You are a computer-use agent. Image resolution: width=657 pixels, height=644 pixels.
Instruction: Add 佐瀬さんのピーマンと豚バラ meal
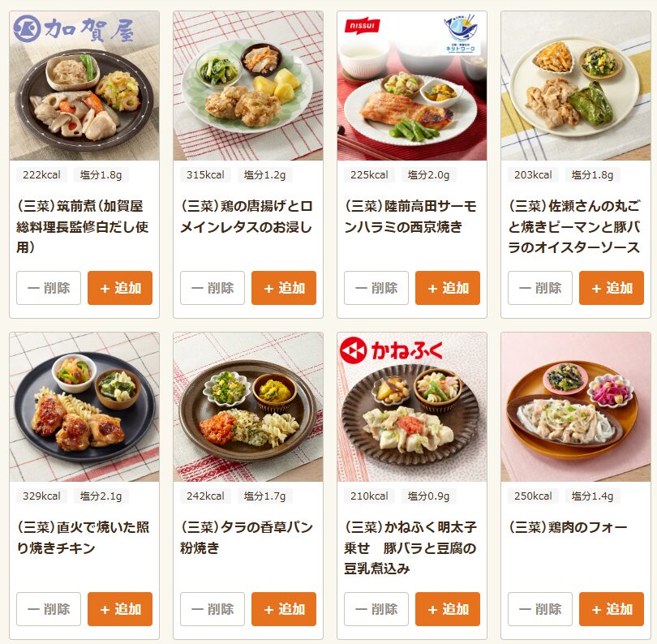click(612, 288)
